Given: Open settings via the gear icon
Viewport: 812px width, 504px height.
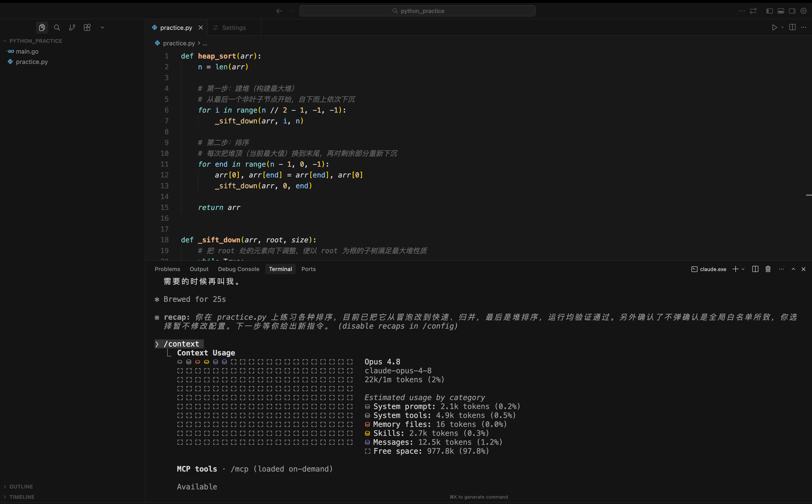Looking at the screenshot, I should (x=804, y=11).
